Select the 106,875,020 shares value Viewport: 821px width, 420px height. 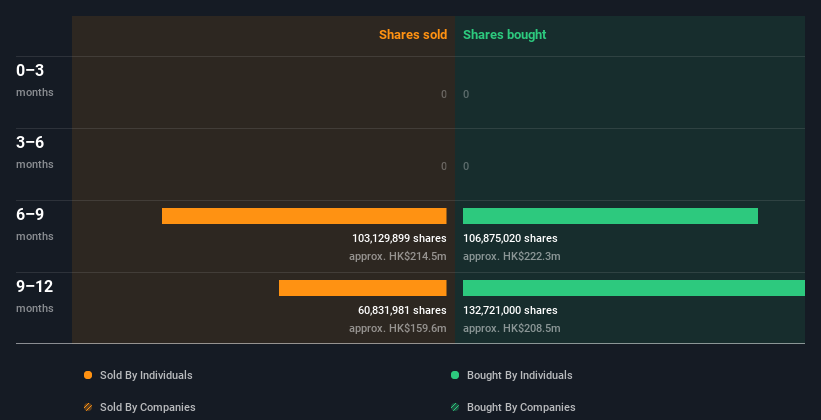pyautogui.click(x=510, y=238)
